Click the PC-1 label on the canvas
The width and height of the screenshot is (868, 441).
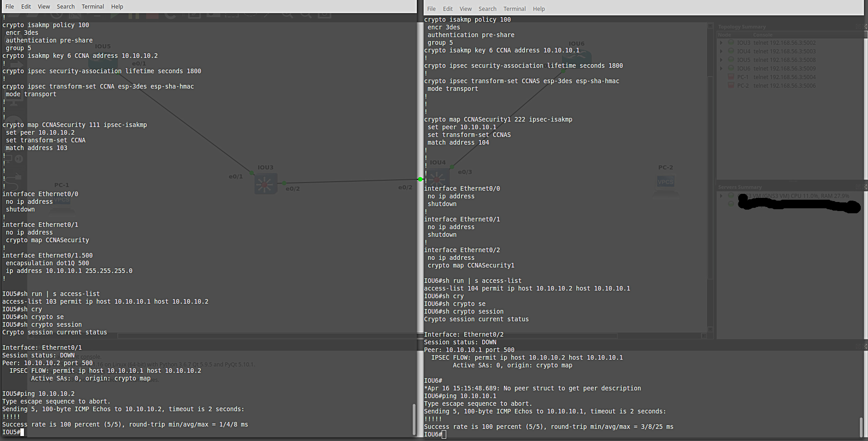click(61, 185)
